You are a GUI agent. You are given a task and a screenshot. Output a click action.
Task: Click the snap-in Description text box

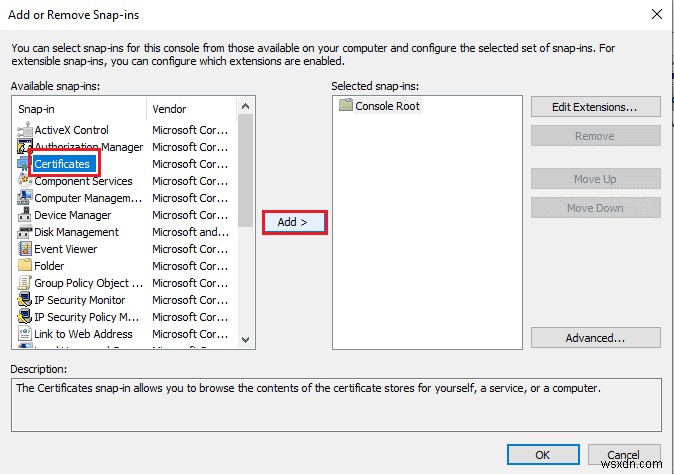[336, 405]
